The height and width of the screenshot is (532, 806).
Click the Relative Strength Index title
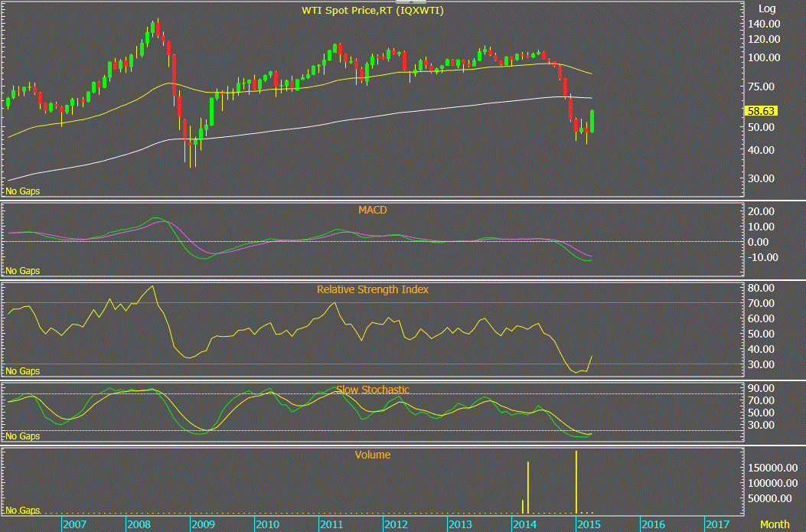click(x=373, y=289)
